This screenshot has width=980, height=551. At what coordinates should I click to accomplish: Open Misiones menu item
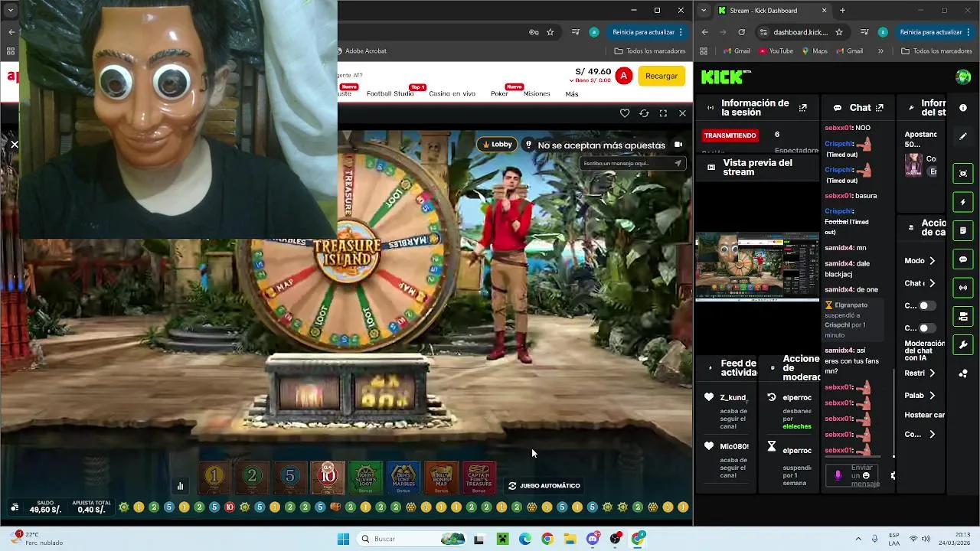(537, 93)
